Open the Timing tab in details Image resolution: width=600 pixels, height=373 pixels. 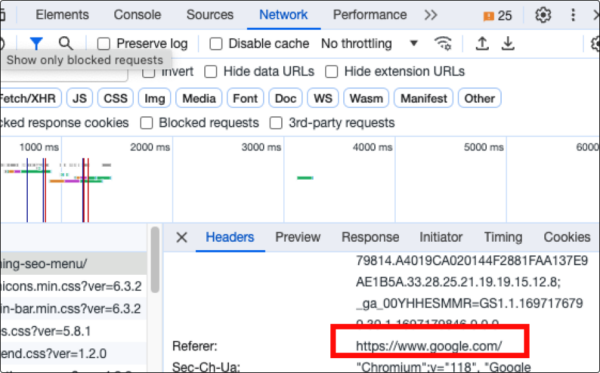(x=503, y=237)
